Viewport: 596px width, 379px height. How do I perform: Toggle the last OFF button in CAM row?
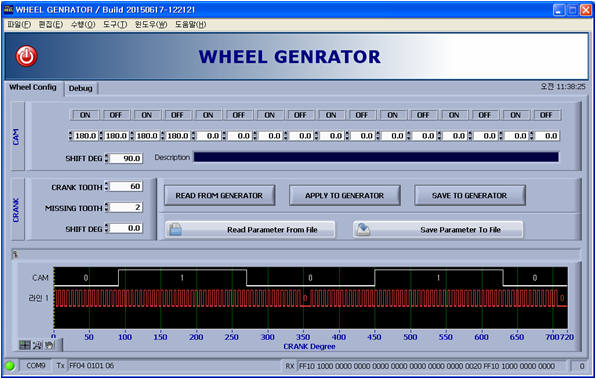click(546, 115)
